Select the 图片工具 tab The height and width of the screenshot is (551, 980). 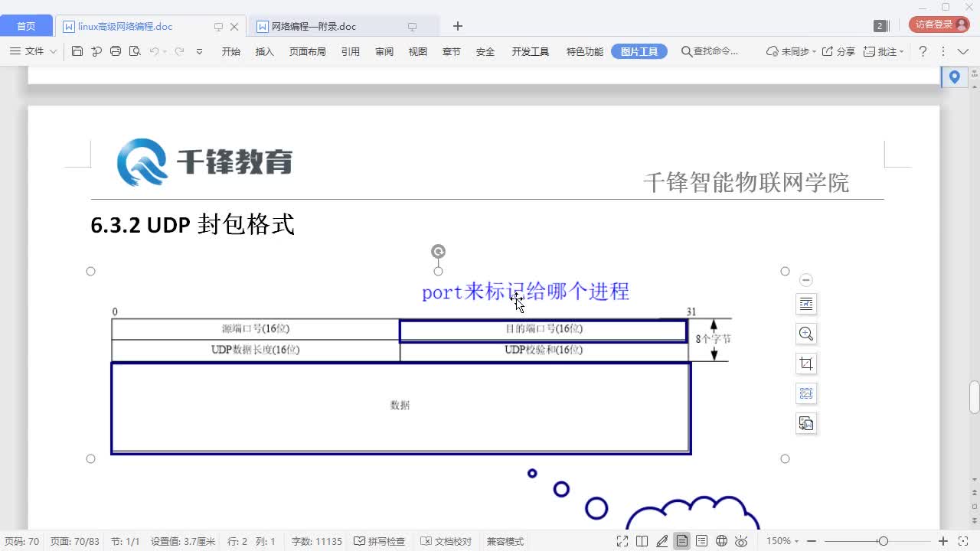639,51
